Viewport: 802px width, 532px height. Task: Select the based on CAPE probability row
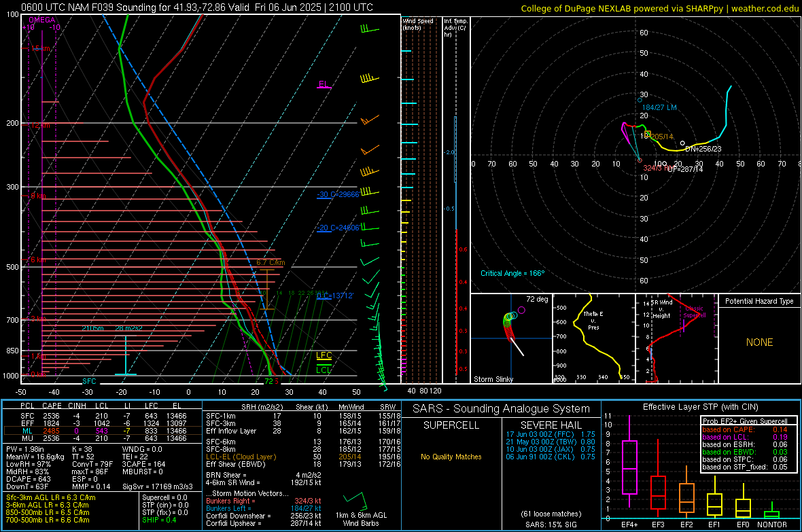745,429
